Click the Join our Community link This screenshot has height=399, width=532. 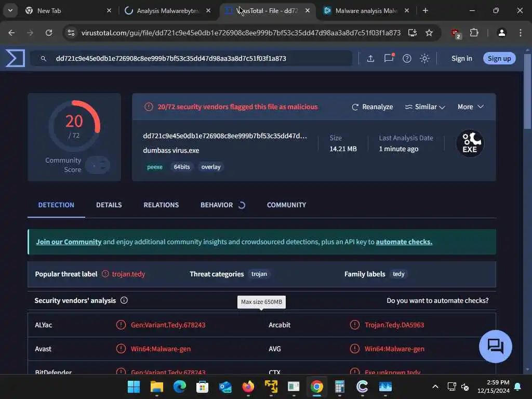pyautogui.click(x=69, y=242)
